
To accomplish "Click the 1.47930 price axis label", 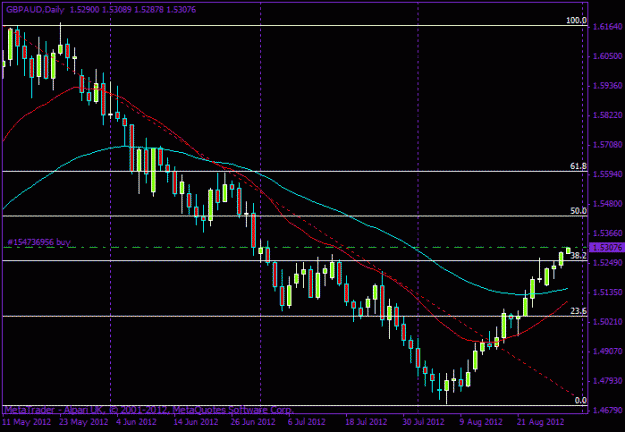I will coord(607,381).
